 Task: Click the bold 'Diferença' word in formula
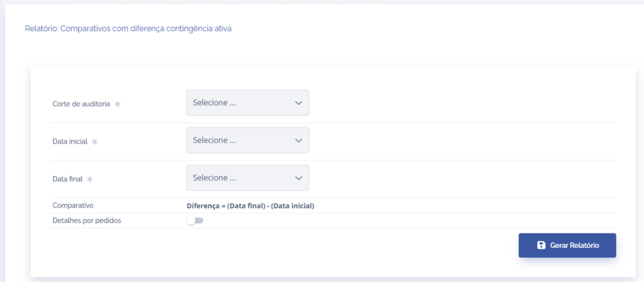pyautogui.click(x=203, y=206)
